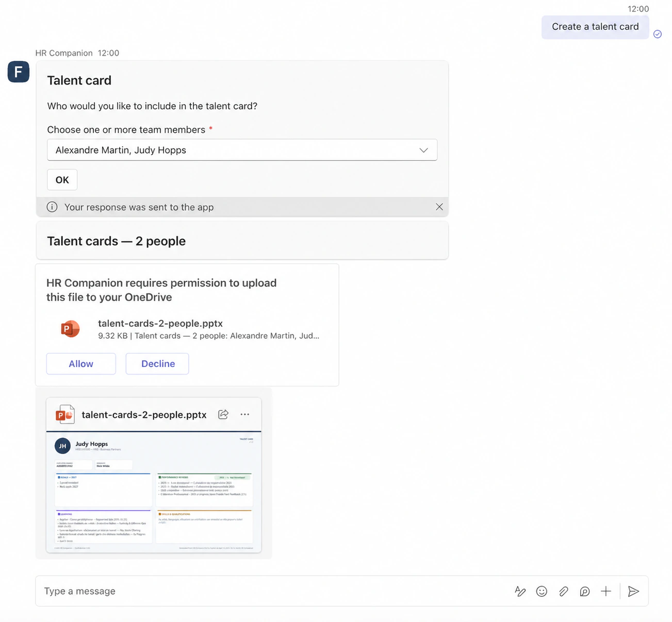Click the Choose one or more team members label
Viewport: 672px width, 622px height.
click(126, 130)
